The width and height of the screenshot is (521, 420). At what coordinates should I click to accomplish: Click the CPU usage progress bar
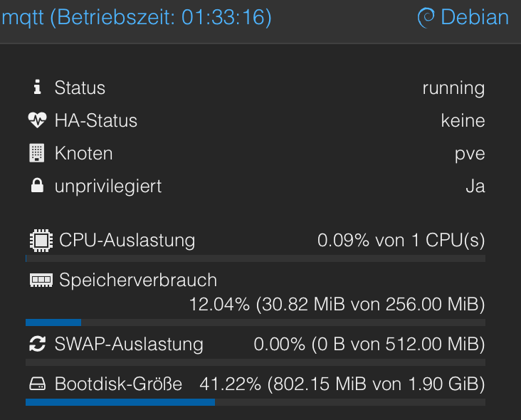(256, 258)
